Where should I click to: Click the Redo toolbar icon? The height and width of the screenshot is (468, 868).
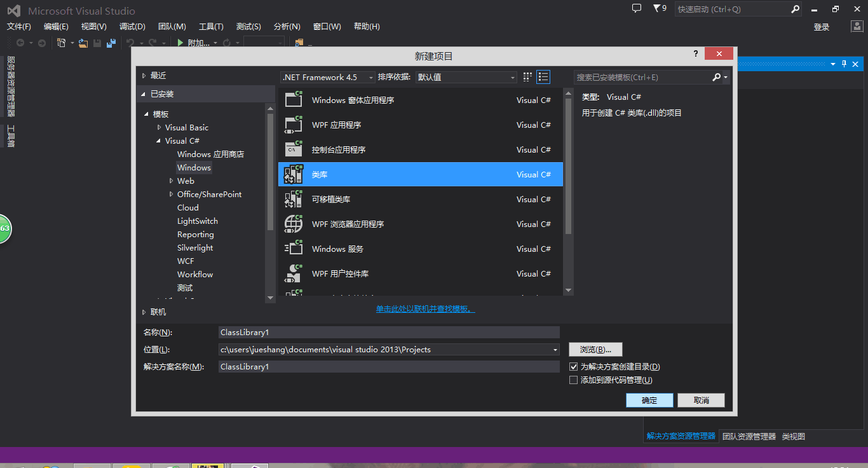[153, 43]
